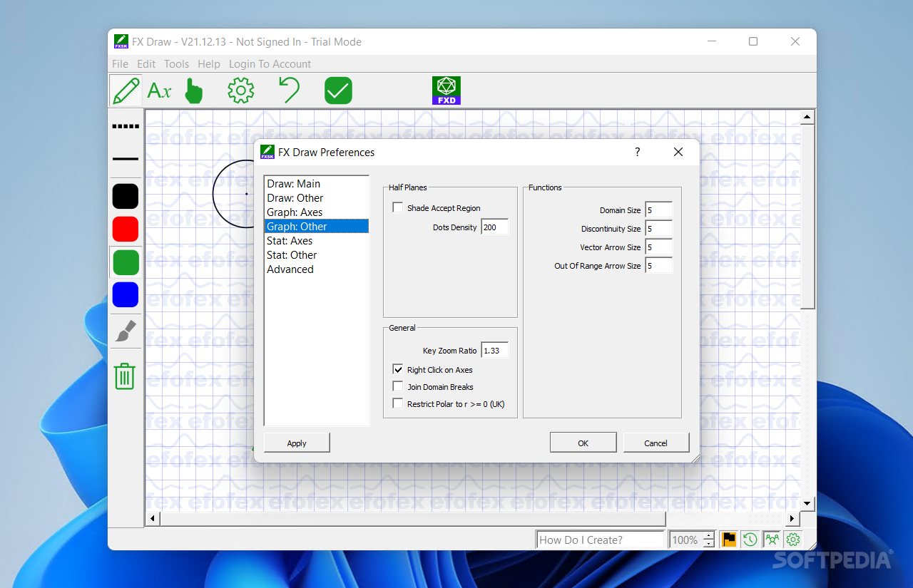This screenshot has height=588, width=913.
Task: Click Out Of Range Arrow Size field
Action: pyautogui.click(x=658, y=266)
